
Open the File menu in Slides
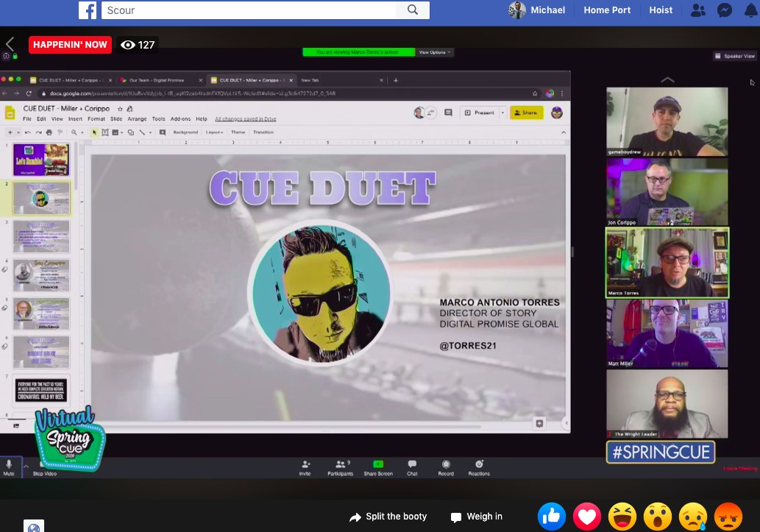27,118
